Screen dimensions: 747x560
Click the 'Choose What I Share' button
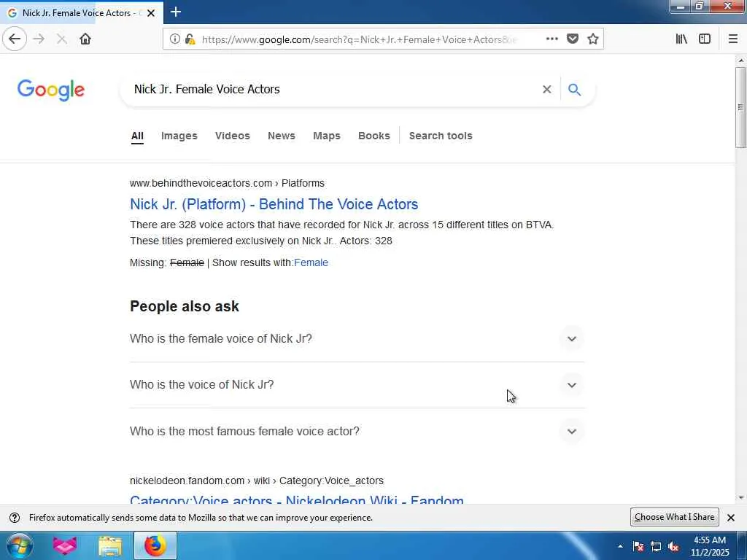point(674,517)
